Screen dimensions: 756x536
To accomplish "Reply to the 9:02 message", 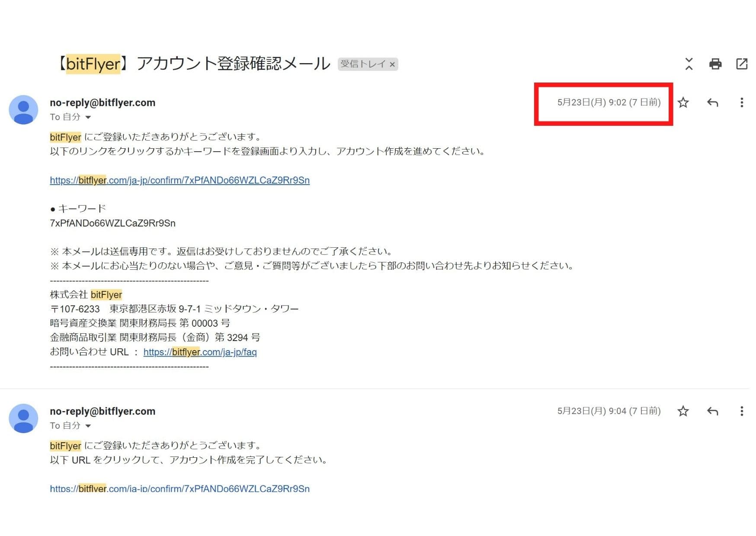I will (x=712, y=102).
